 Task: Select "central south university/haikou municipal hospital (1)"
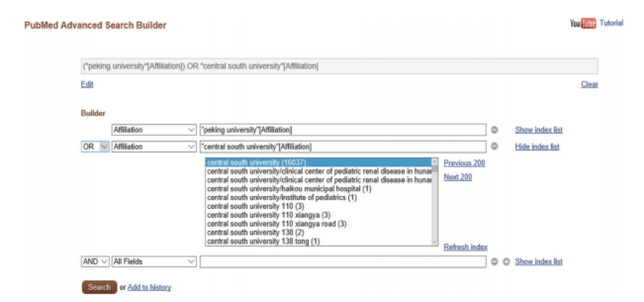[x=289, y=189]
